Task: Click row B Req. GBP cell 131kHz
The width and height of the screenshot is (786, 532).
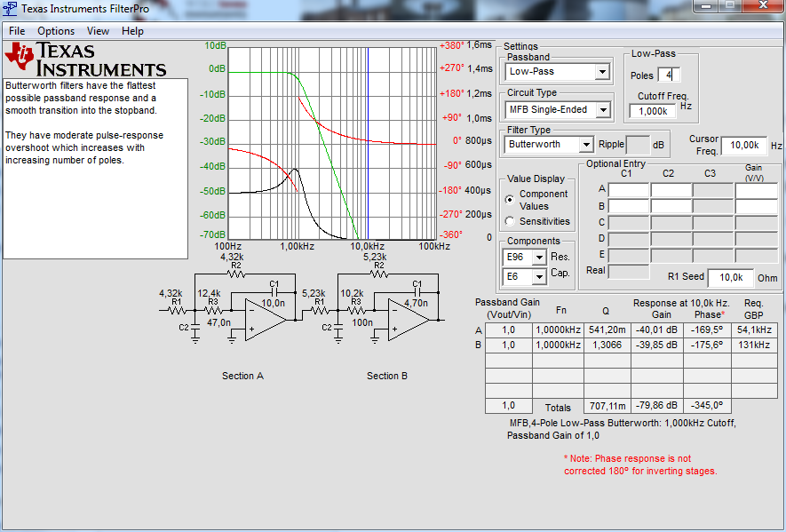Action: (754, 345)
